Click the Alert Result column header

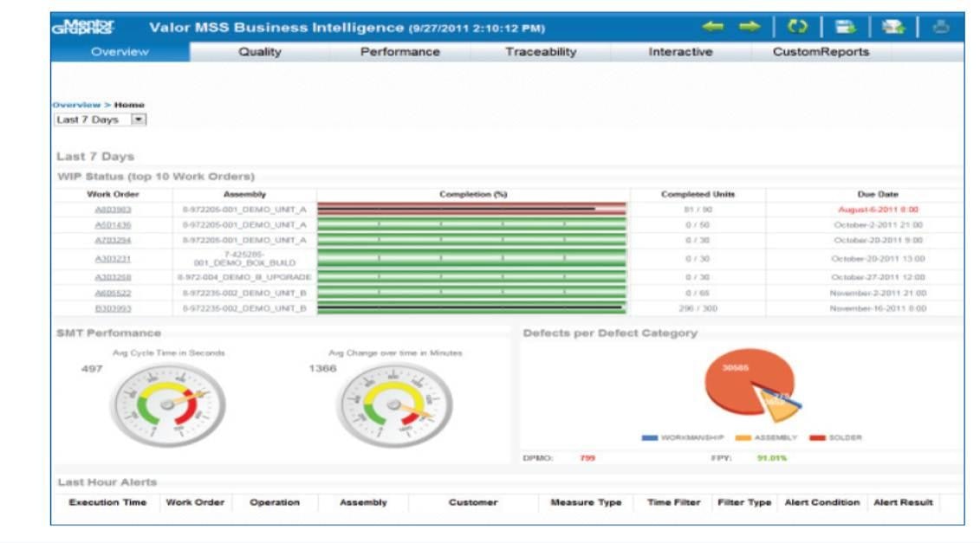tap(903, 502)
